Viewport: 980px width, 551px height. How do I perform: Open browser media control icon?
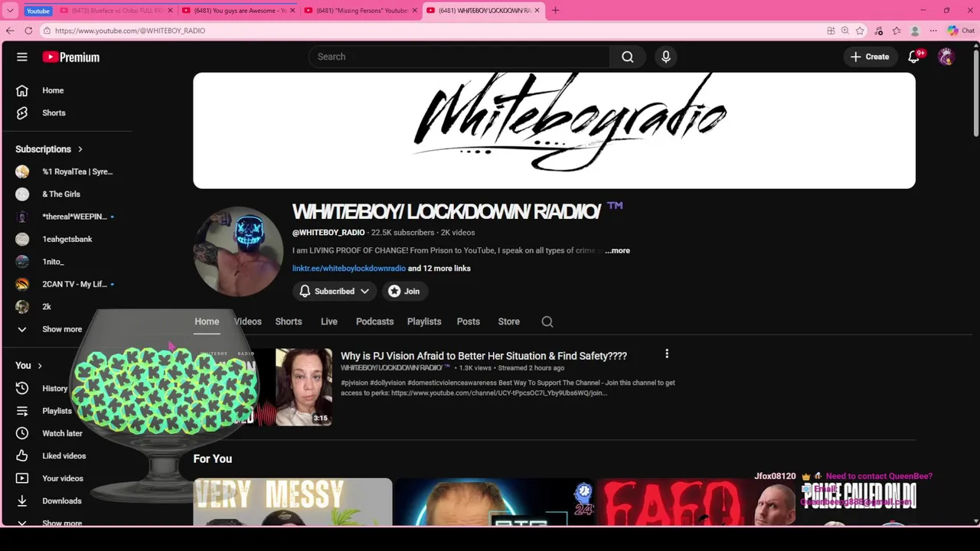[878, 31]
